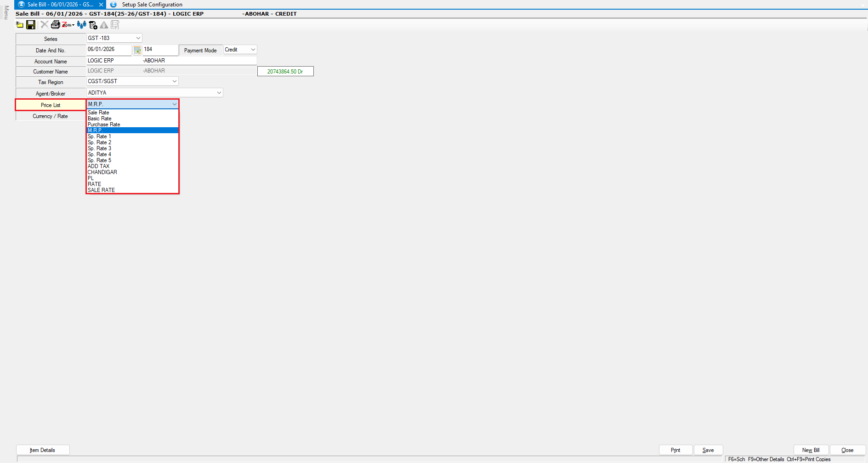Click the bill number input field

click(160, 50)
